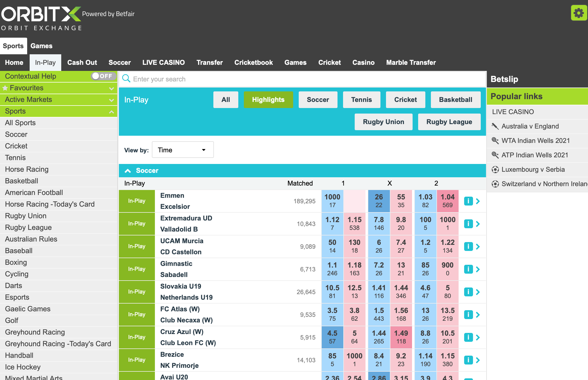Viewport: 588px width, 380px height.
Task: Click arrow to open Brezice market
Action: pyautogui.click(x=478, y=360)
